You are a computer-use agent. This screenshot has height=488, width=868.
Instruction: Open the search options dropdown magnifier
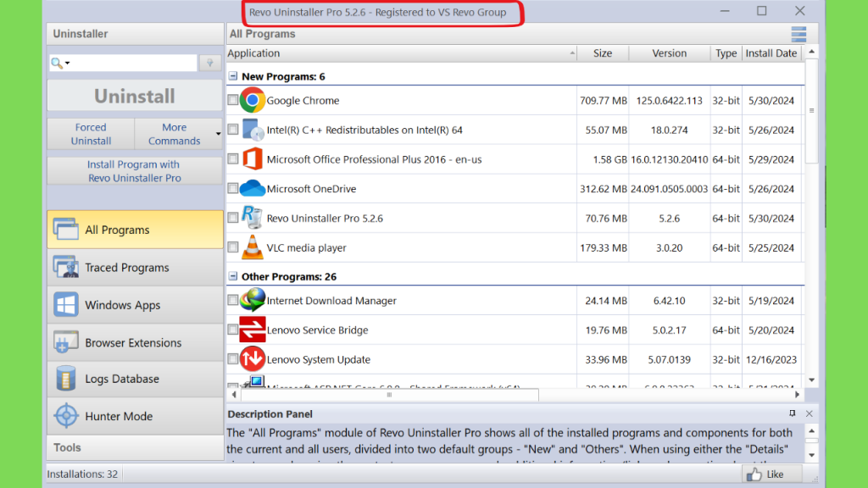pyautogui.click(x=60, y=63)
